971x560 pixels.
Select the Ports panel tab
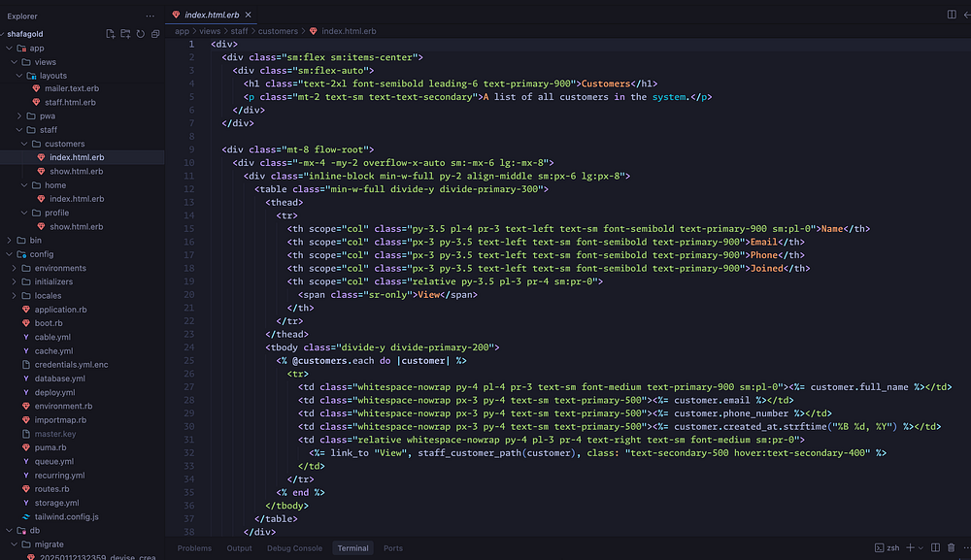click(x=392, y=548)
